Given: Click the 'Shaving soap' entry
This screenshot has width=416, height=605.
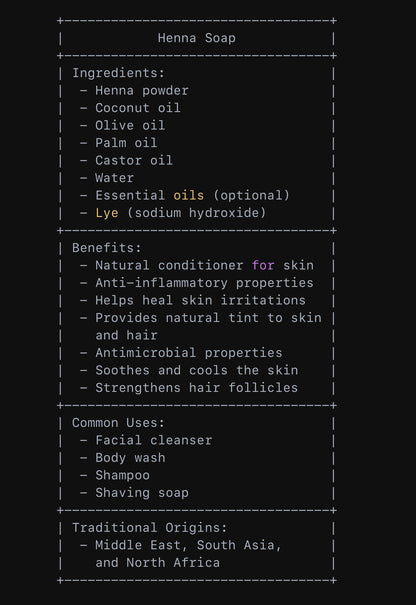Looking at the screenshot, I should click(x=142, y=493).
